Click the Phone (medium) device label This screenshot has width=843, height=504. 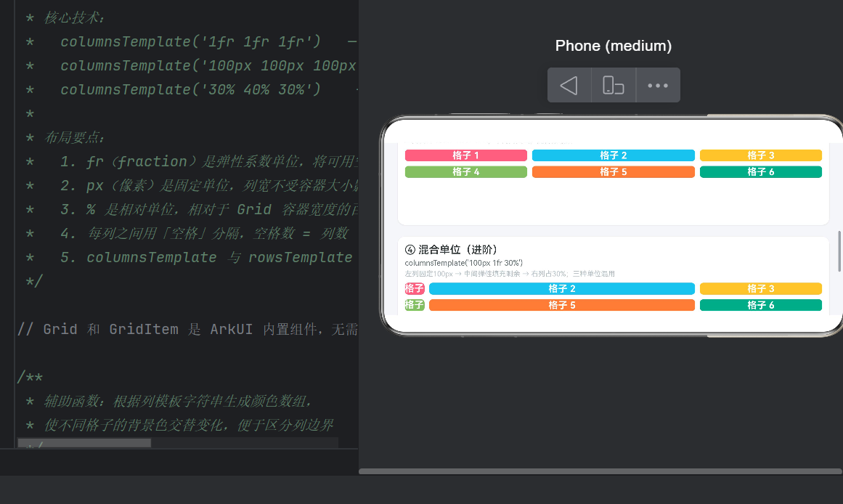(614, 46)
